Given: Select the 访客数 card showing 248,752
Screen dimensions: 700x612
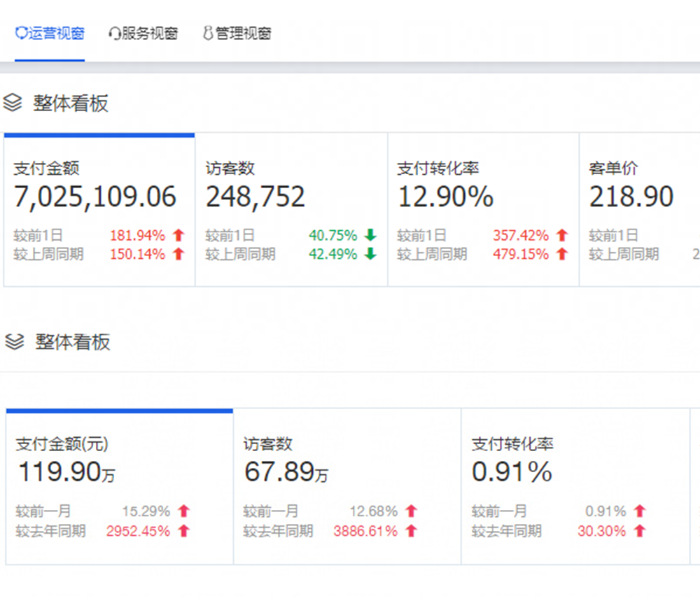Looking at the screenshot, I should click(291, 210).
